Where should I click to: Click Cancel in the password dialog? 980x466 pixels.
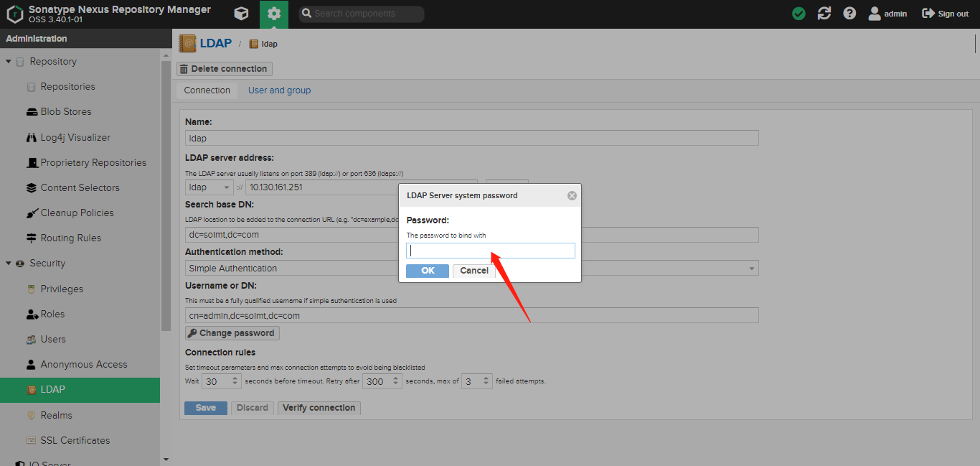click(473, 271)
